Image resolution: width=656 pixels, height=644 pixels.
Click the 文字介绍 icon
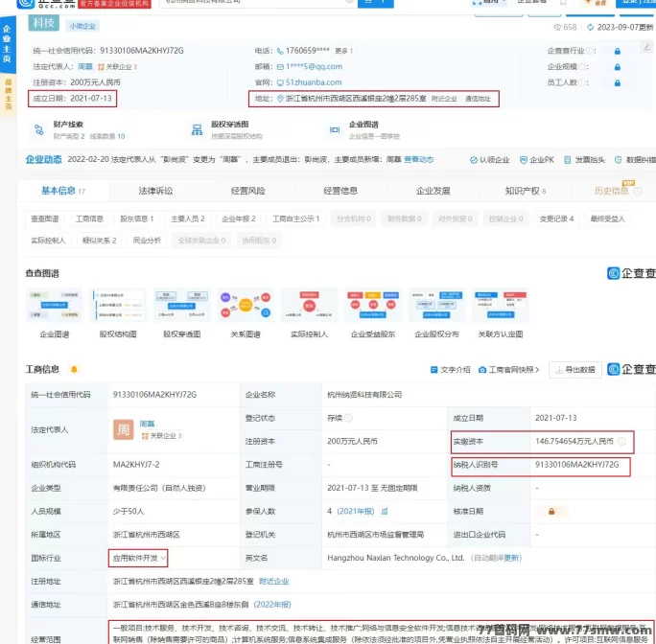pos(433,370)
